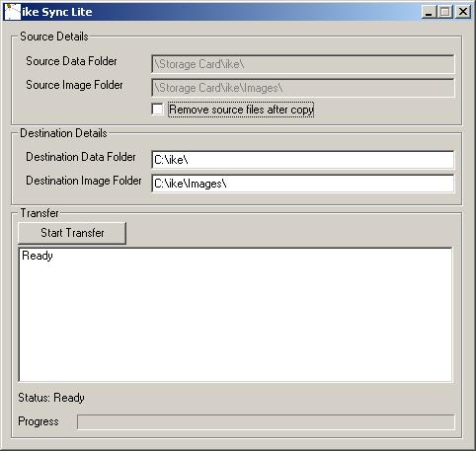The width and height of the screenshot is (476, 451).
Task: Focus the Destination Image Folder input field
Action: [303, 184]
